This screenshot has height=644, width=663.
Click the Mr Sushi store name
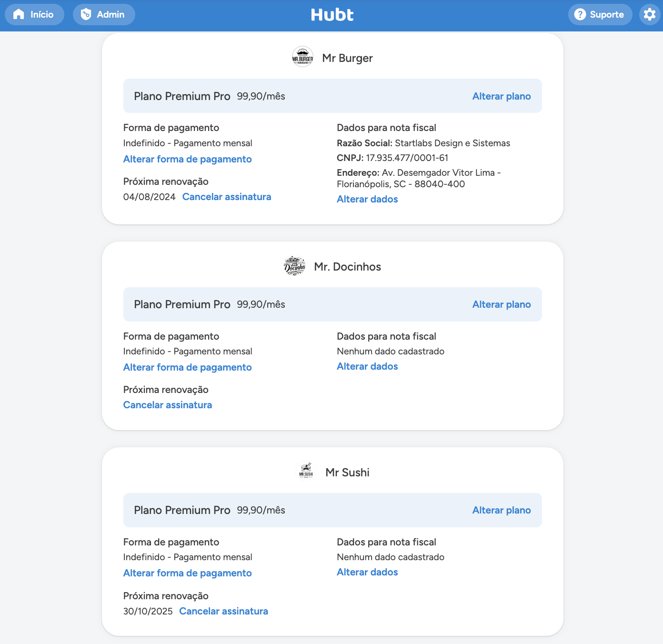click(x=348, y=473)
